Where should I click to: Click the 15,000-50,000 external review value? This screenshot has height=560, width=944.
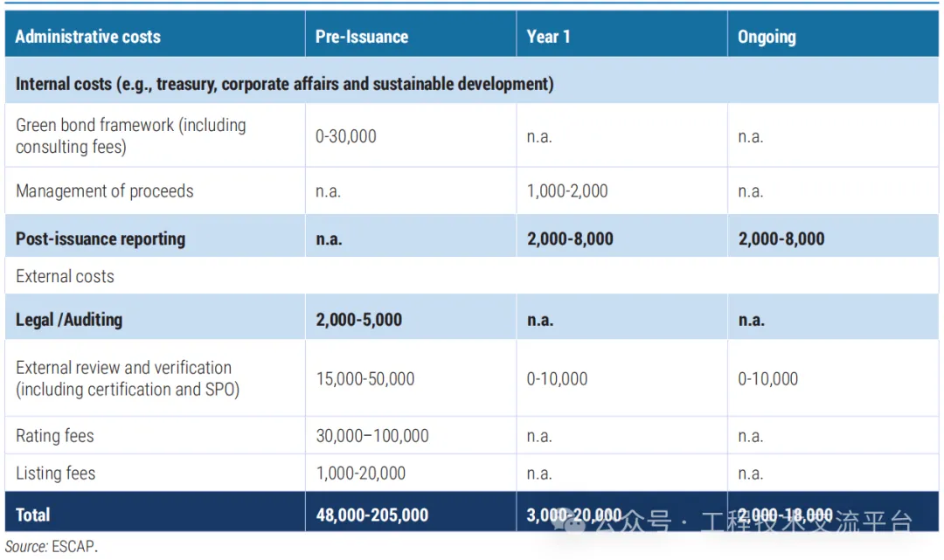[365, 379]
